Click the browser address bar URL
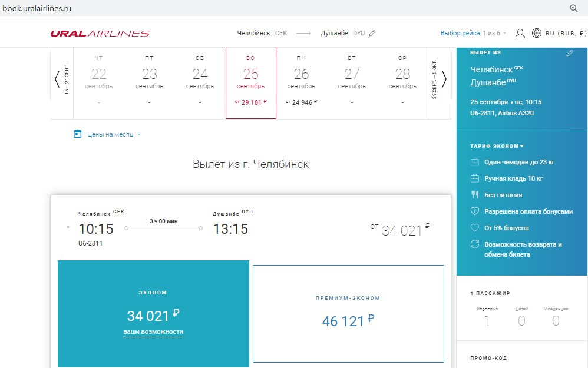588x368 pixels. (37, 8)
